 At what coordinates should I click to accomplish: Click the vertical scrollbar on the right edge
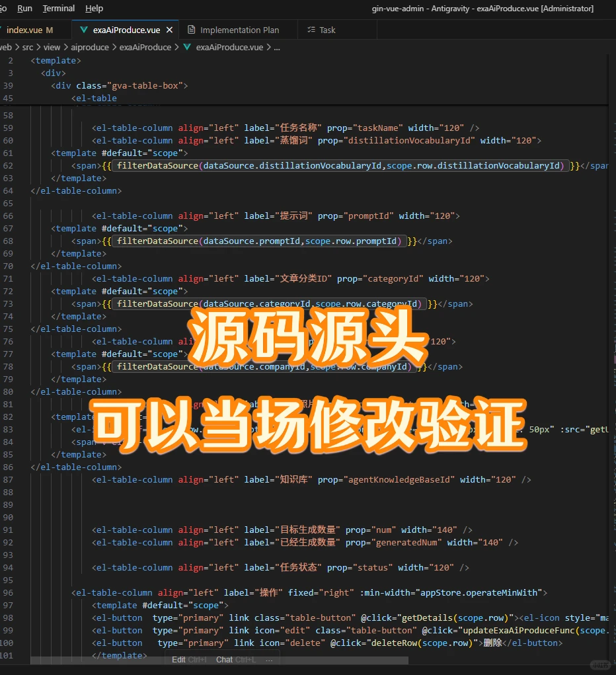pyautogui.click(x=612, y=264)
